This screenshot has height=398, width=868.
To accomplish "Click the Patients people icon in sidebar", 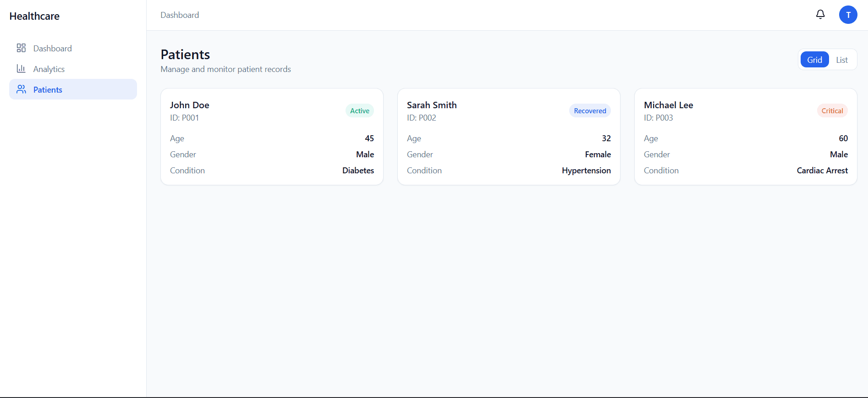I will pos(21,89).
